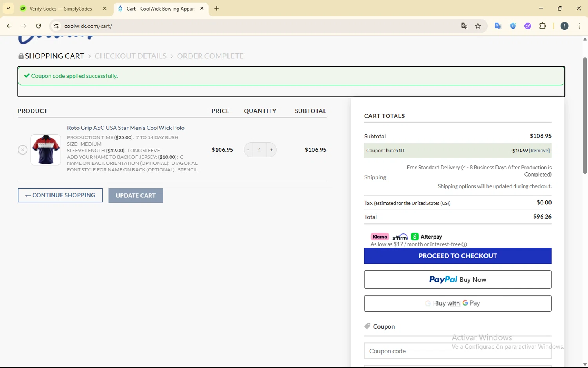Increase quantity with the plus button
The image size is (588, 368).
(x=271, y=150)
